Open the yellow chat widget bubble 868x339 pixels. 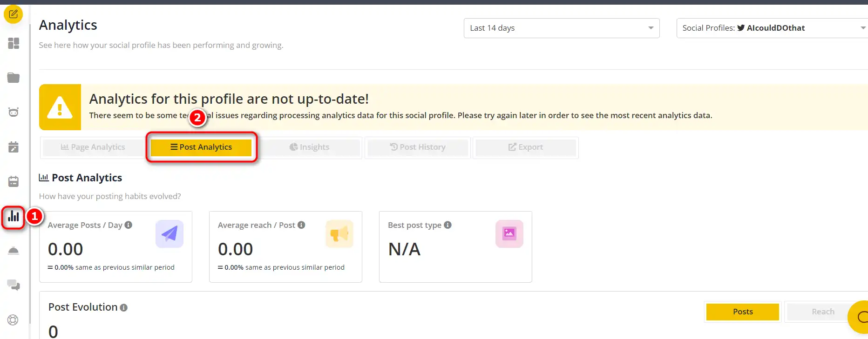[x=859, y=317]
